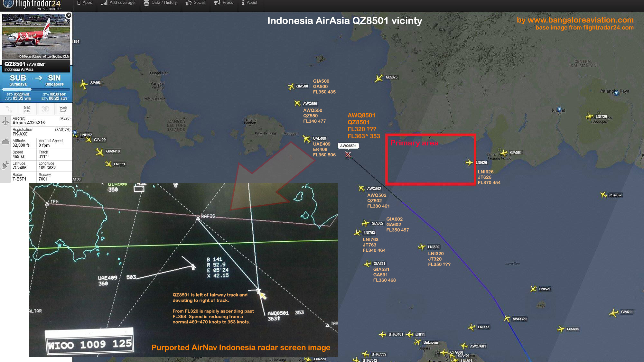Image resolution: width=644 pixels, height=362 pixels.
Task: Select the GIA531 aircraft icon
Action: coord(367,264)
